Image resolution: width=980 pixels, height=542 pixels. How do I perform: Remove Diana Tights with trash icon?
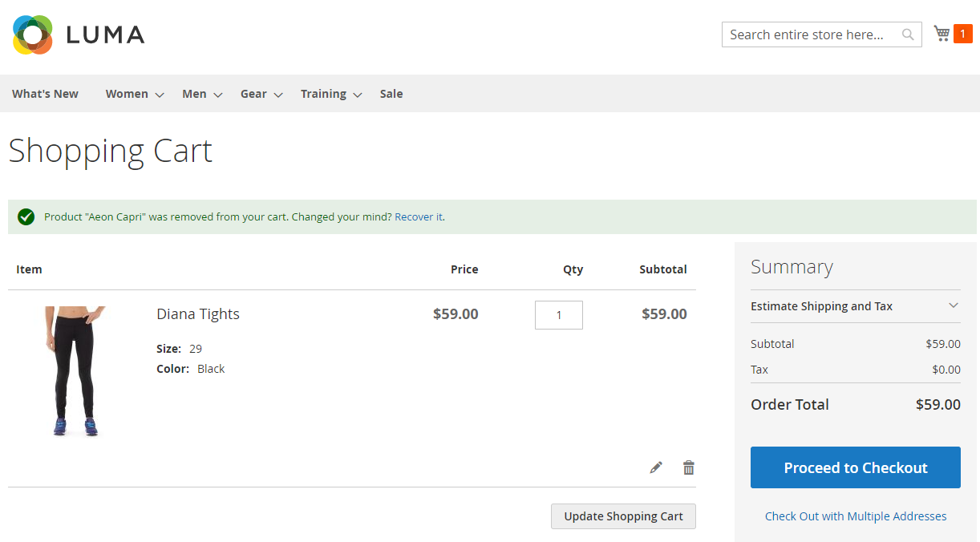[x=688, y=467]
